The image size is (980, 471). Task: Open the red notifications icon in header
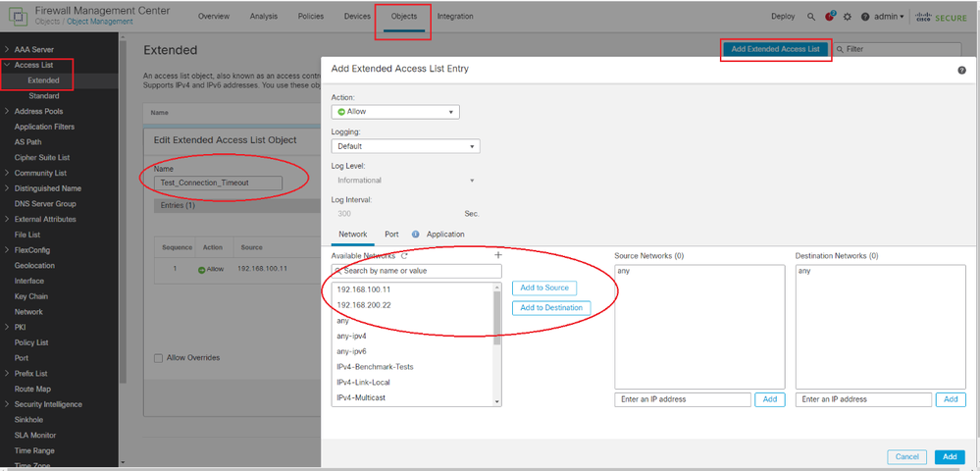830,17
